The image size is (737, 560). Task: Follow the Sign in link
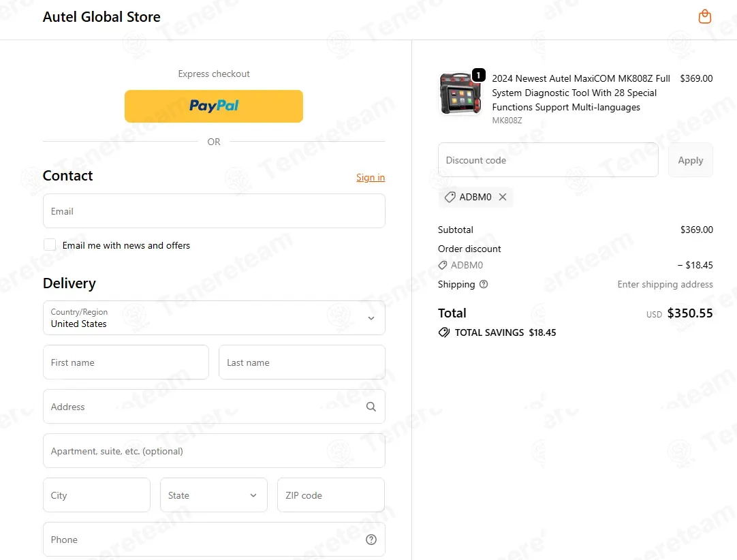click(371, 177)
